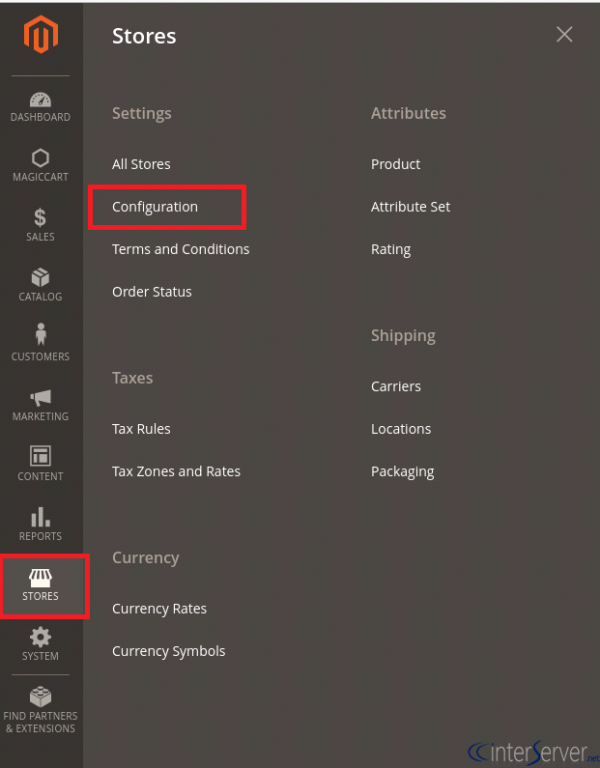Image resolution: width=600 pixels, height=768 pixels.
Task: Open Shipping Carriers entry
Action: [396, 386]
